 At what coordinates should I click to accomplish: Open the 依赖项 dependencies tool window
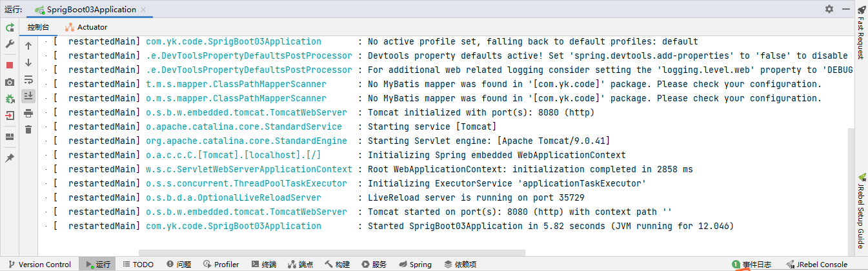459,265
